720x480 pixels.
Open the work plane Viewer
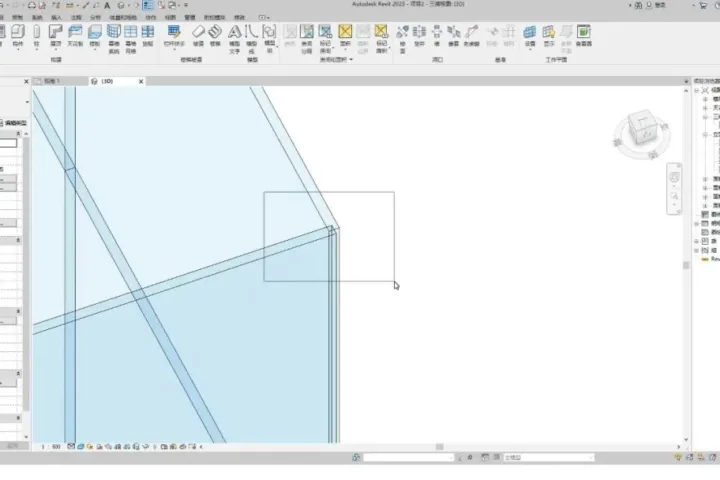(x=584, y=36)
